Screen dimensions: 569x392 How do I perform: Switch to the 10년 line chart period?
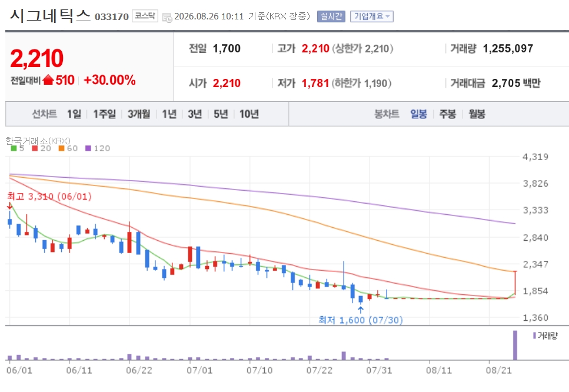[x=249, y=114]
